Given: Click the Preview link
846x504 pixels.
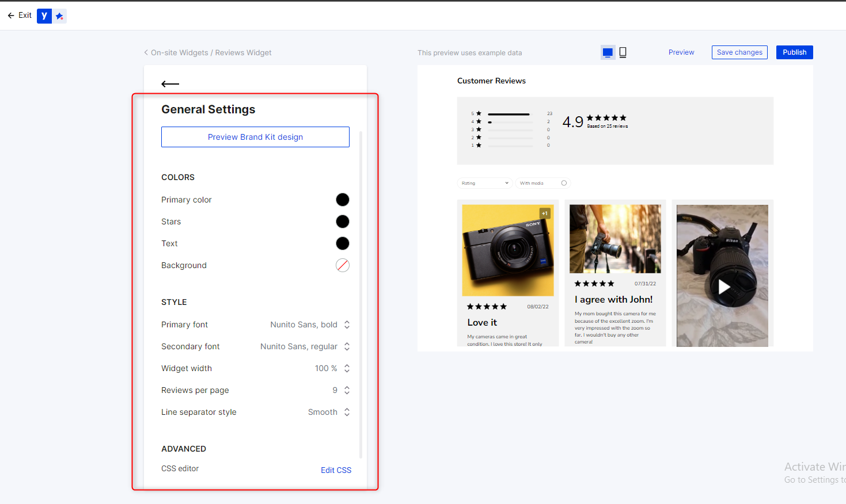Looking at the screenshot, I should pos(681,52).
